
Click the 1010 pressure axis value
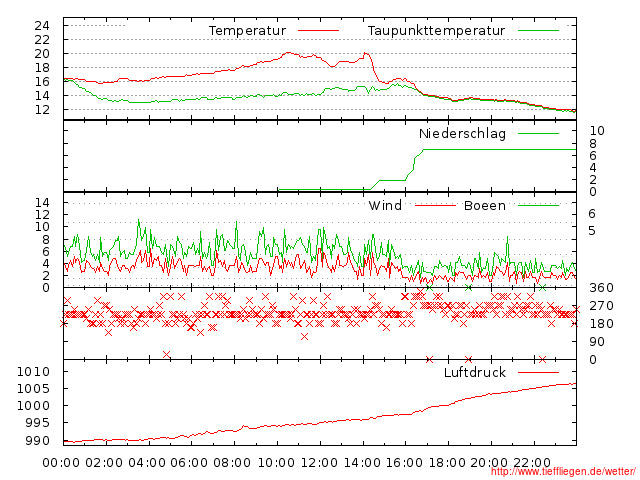point(33,372)
